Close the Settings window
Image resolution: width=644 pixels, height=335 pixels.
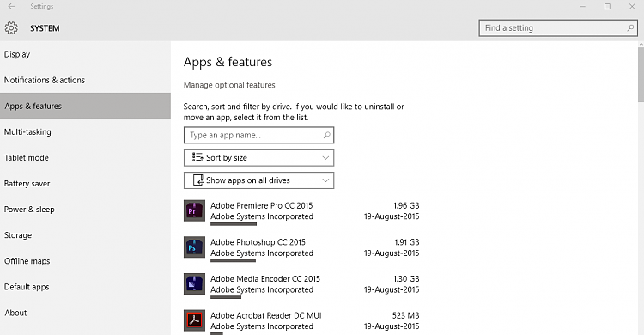(632, 7)
